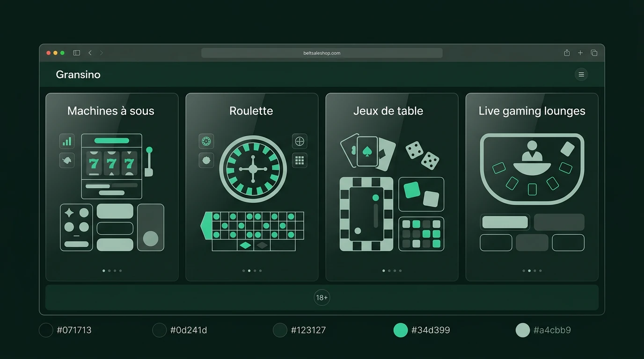
Task: Show the tab overview icon
Action: (x=594, y=53)
